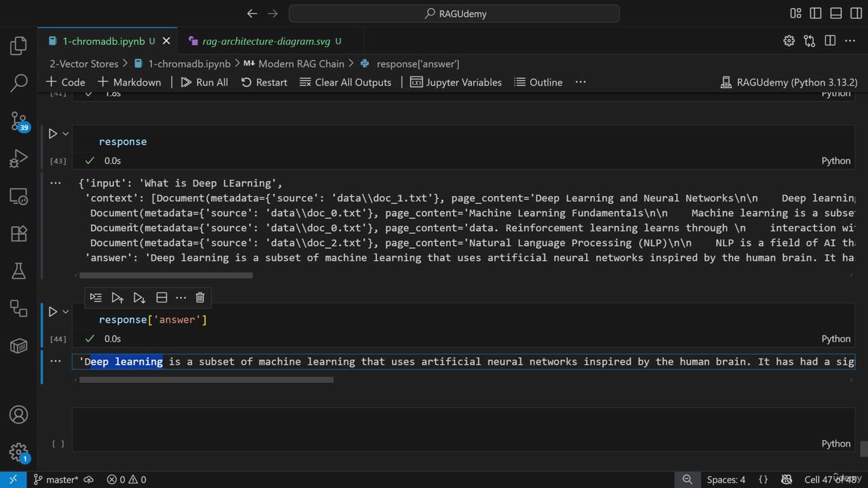868x488 pixels.
Task: Toggle the bottom panel layout button
Action: tap(835, 14)
